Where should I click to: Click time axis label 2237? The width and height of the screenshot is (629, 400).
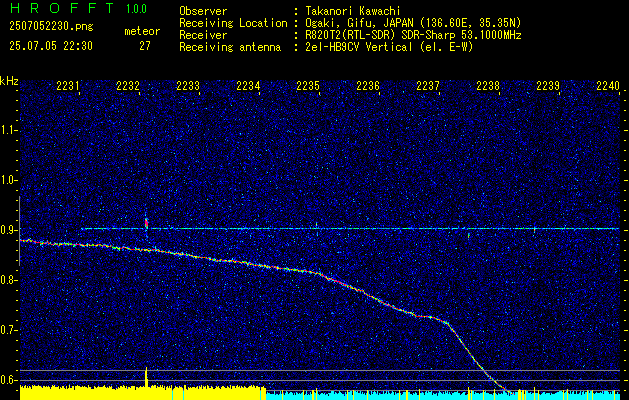tap(428, 85)
